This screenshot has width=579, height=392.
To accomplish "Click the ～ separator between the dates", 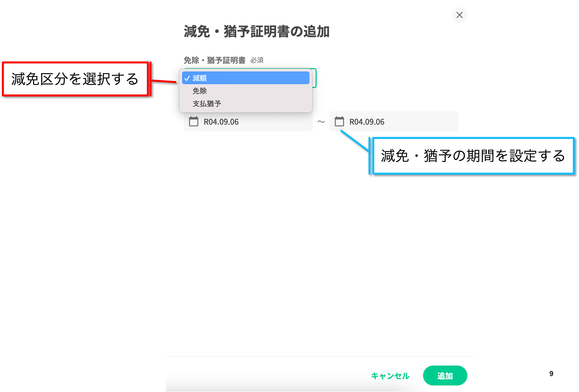I will click(321, 122).
